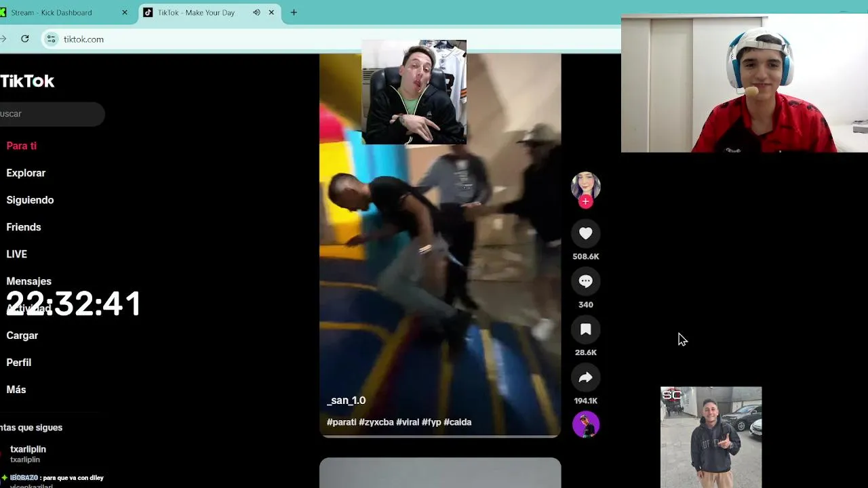Click the 194.1K shares count
Image resolution: width=868 pixels, height=488 pixels.
click(x=585, y=401)
